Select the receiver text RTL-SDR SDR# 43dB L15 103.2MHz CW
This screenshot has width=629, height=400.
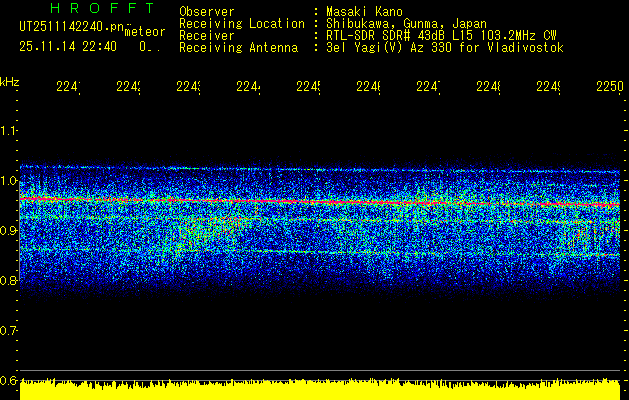[441, 36]
